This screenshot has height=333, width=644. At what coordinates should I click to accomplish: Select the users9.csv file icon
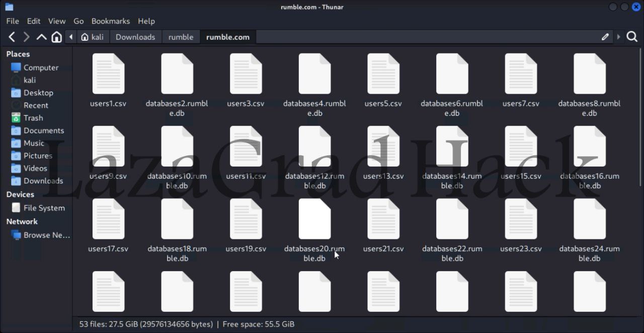[108, 146]
